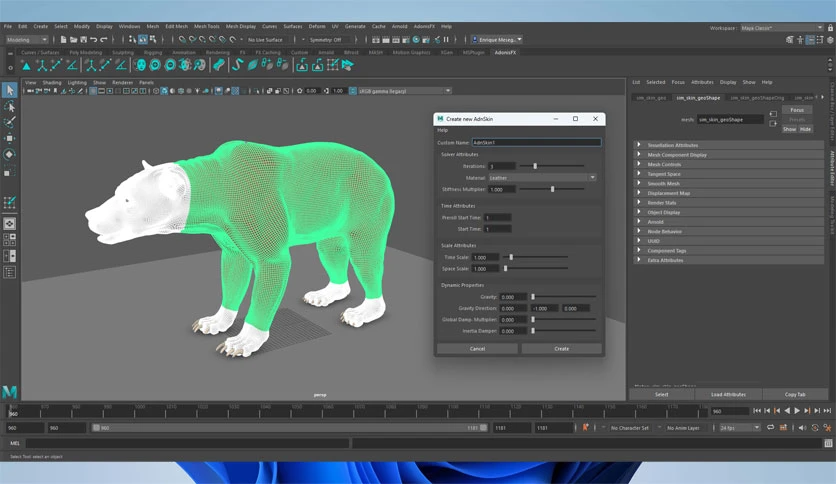The height and width of the screenshot is (484, 836).
Task: Activate the Rotate tool in toolbox
Action: point(10,155)
